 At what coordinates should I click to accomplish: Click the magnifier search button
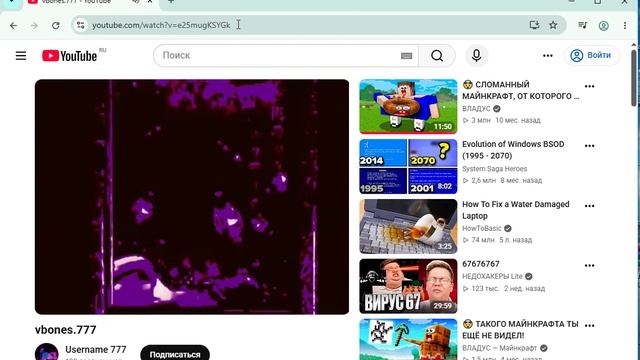point(437,56)
